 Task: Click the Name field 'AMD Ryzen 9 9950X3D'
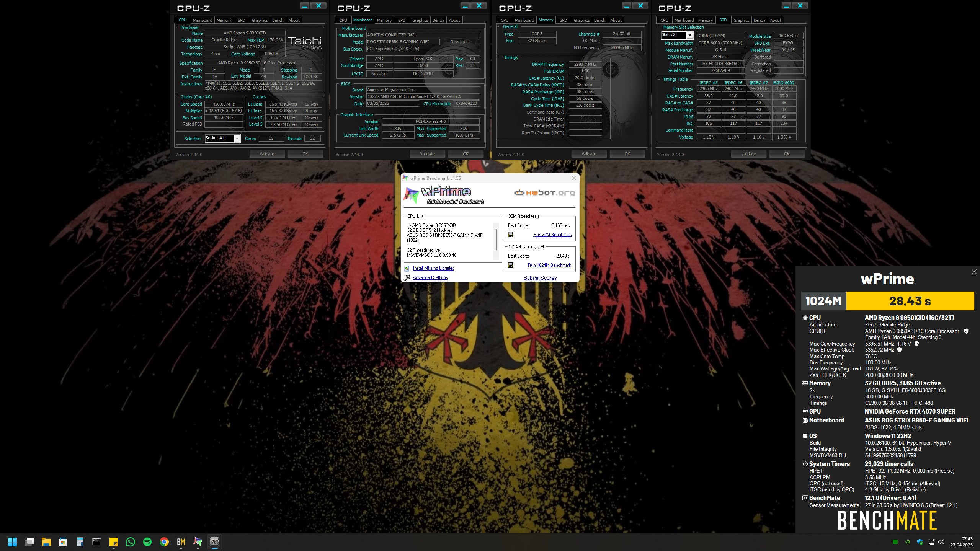(x=245, y=33)
